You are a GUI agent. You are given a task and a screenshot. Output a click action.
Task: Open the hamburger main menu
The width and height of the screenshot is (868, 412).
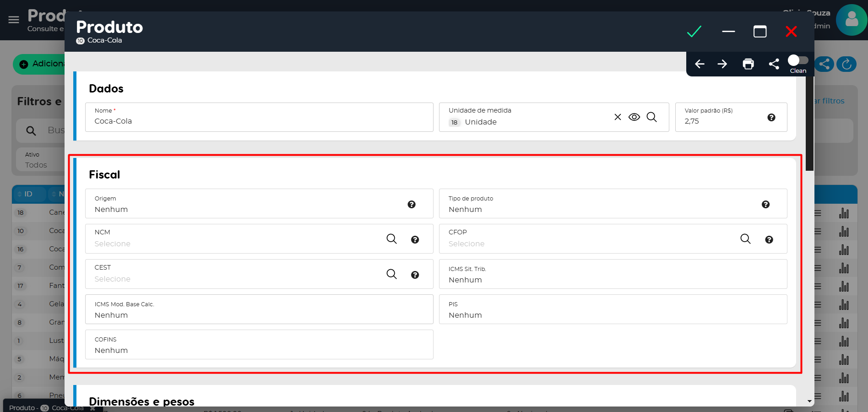[x=14, y=20]
